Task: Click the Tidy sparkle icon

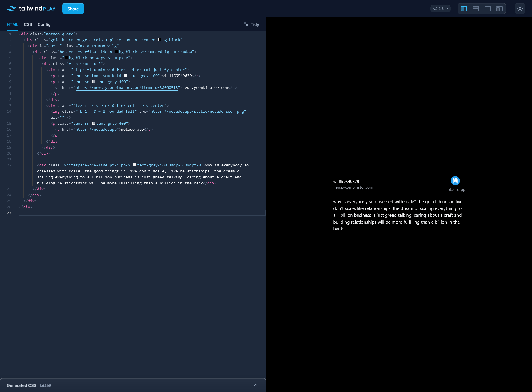Action: click(x=246, y=24)
